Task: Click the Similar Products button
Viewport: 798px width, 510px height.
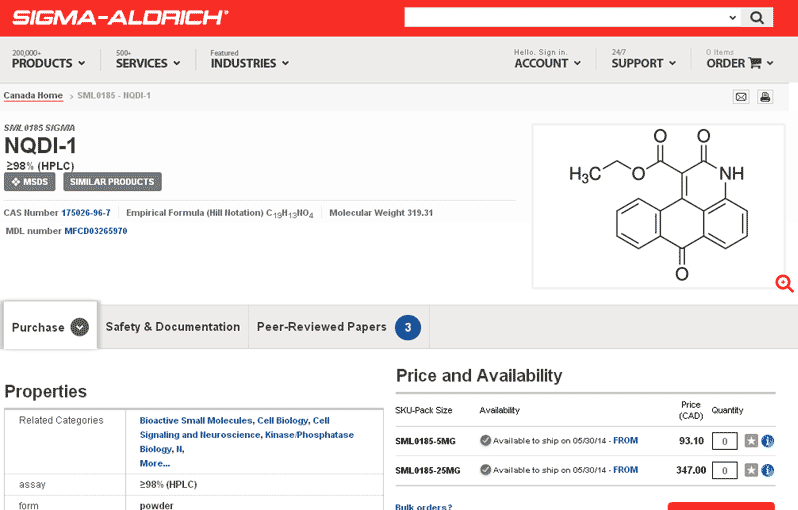Action: (112, 182)
